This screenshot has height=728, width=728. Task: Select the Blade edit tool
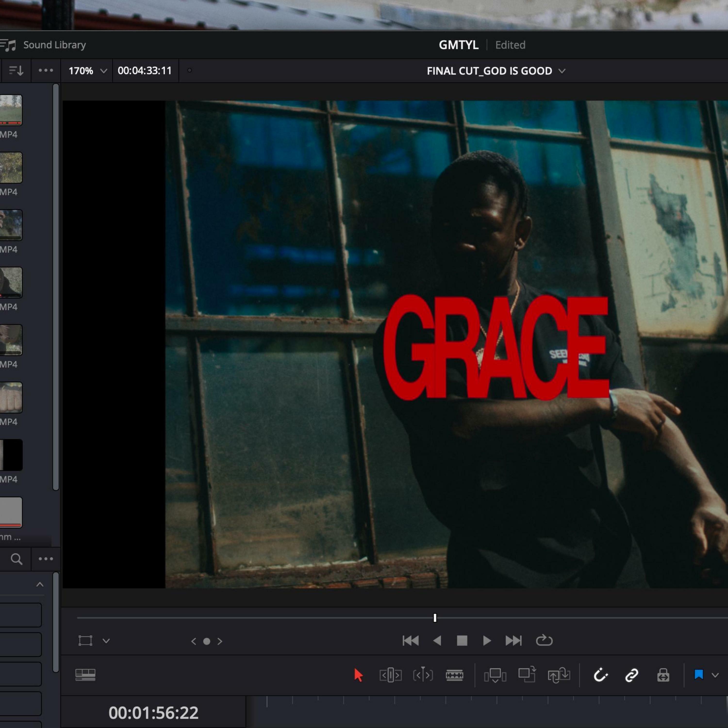455,675
